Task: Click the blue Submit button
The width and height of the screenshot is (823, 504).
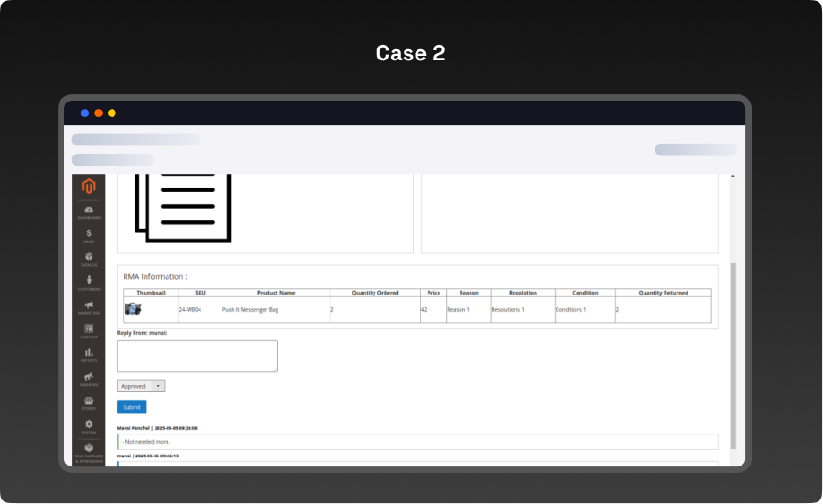Action: pos(132,407)
